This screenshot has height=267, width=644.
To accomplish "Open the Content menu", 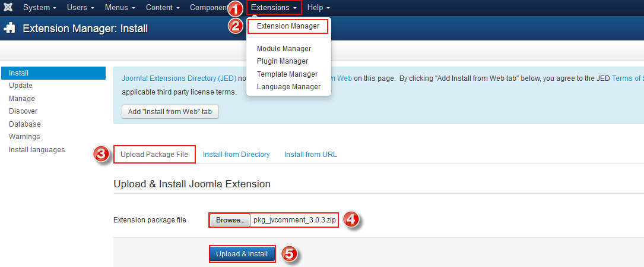I will pyautogui.click(x=163, y=8).
